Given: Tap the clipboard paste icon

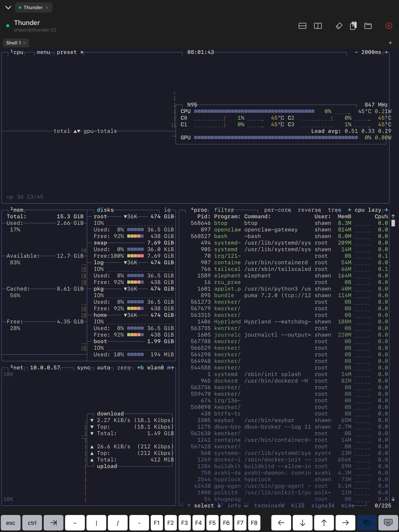Looking at the screenshot, I should click(353, 26).
